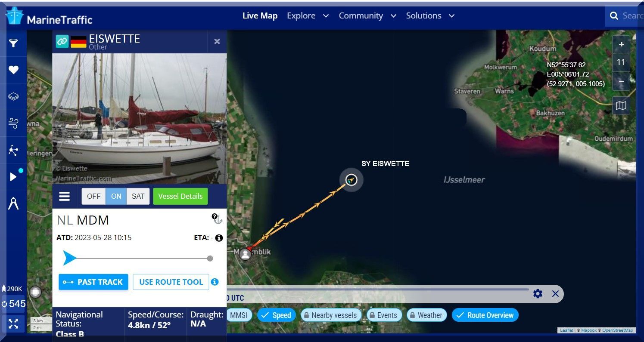Click the Vessel Details button
The width and height of the screenshot is (644, 342).
pos(180,196)
